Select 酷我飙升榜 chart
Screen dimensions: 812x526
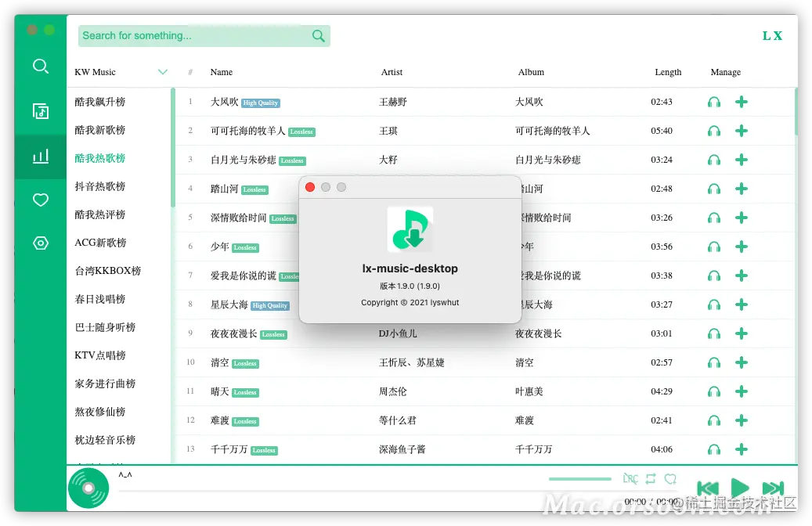tap(100, 102)
